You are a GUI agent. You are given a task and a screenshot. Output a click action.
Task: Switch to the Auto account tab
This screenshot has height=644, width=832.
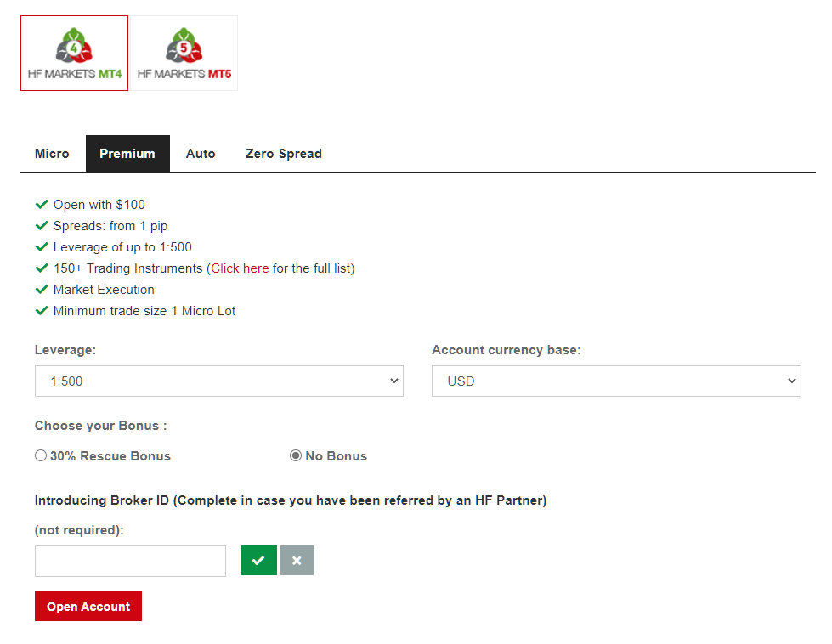[201, 154]
